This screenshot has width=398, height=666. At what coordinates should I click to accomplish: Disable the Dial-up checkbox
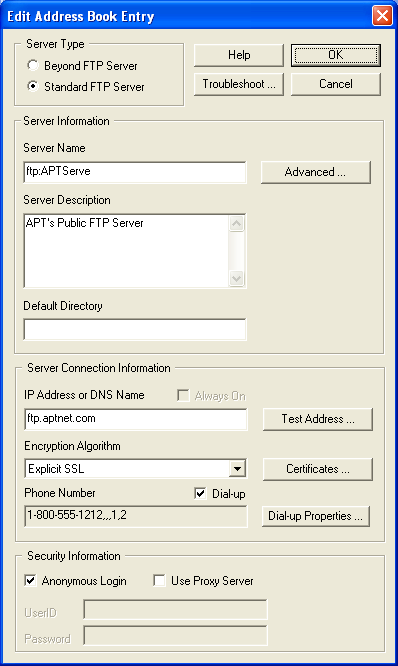(x=200, y=494)
